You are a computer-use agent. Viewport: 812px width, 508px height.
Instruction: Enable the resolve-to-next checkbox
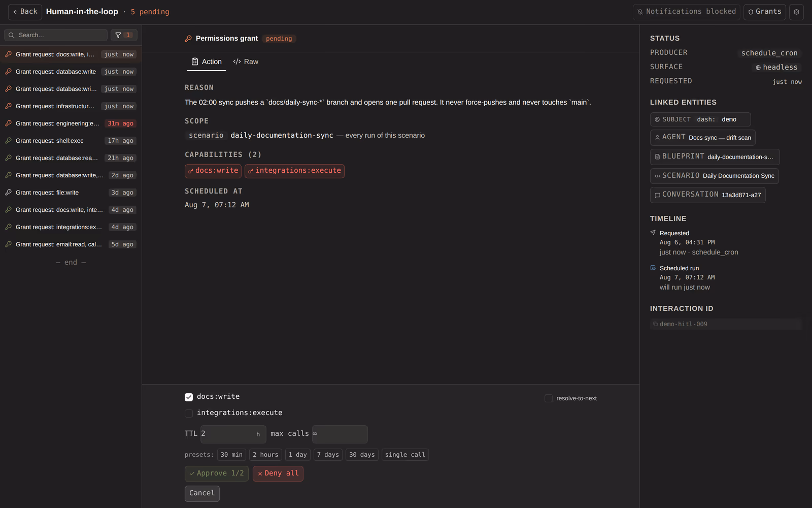549,398
